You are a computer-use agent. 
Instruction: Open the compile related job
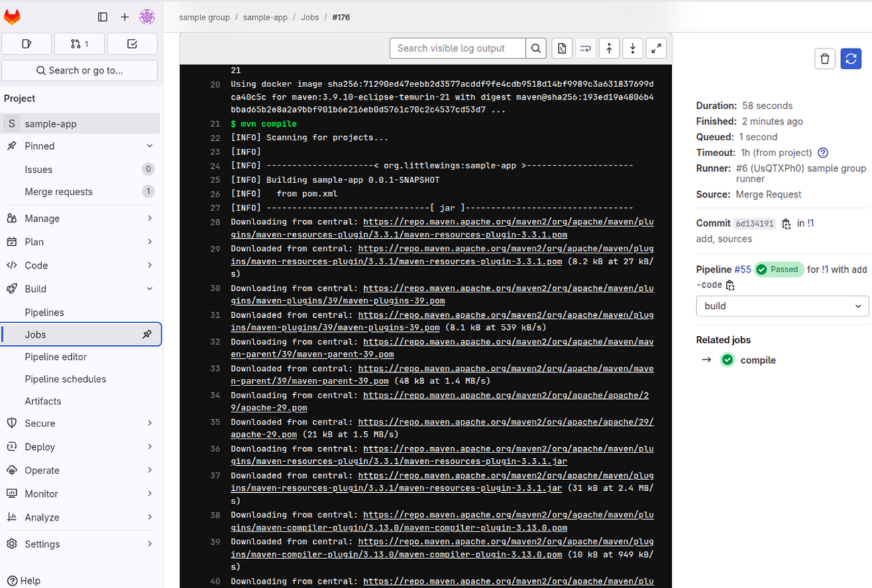click(x=757, y=360)
